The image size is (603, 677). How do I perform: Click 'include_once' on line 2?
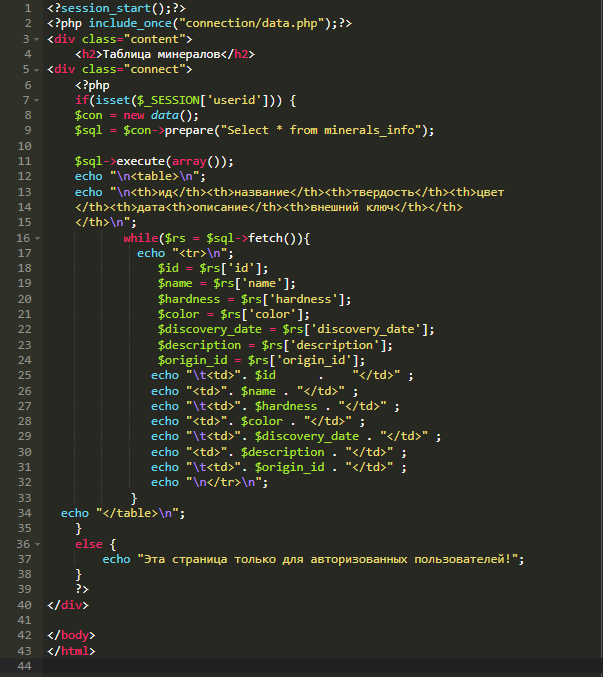[130, 23]
